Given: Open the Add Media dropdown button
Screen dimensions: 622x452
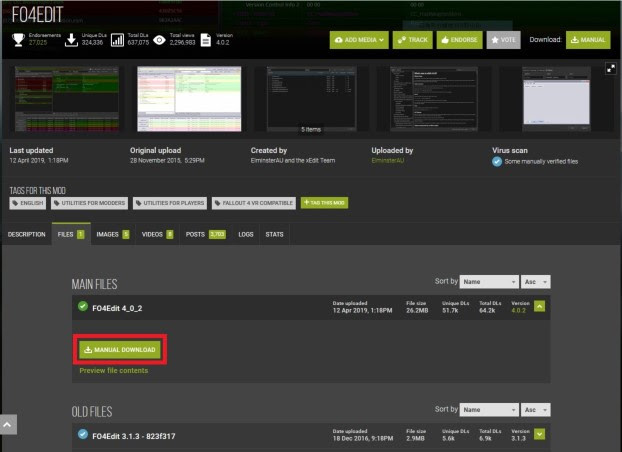Looking at the screenshot, I should pos(359,40).
